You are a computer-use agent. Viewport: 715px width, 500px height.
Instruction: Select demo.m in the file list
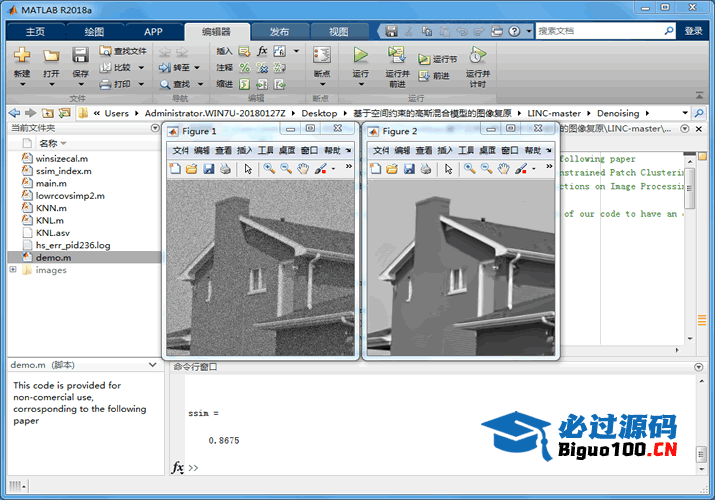85,258
